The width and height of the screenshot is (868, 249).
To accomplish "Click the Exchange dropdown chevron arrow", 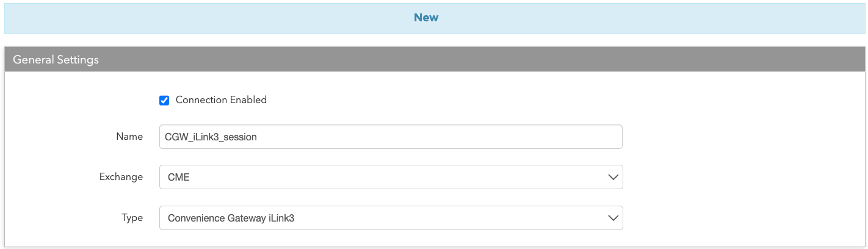I will (x=613, y=177).
